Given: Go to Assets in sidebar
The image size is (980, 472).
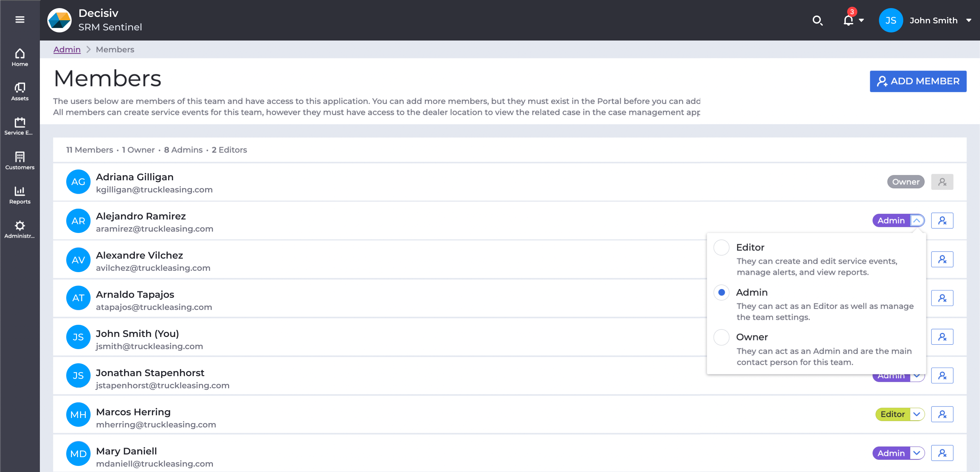Looking at the screenshot, I should [x=20, y=91].
